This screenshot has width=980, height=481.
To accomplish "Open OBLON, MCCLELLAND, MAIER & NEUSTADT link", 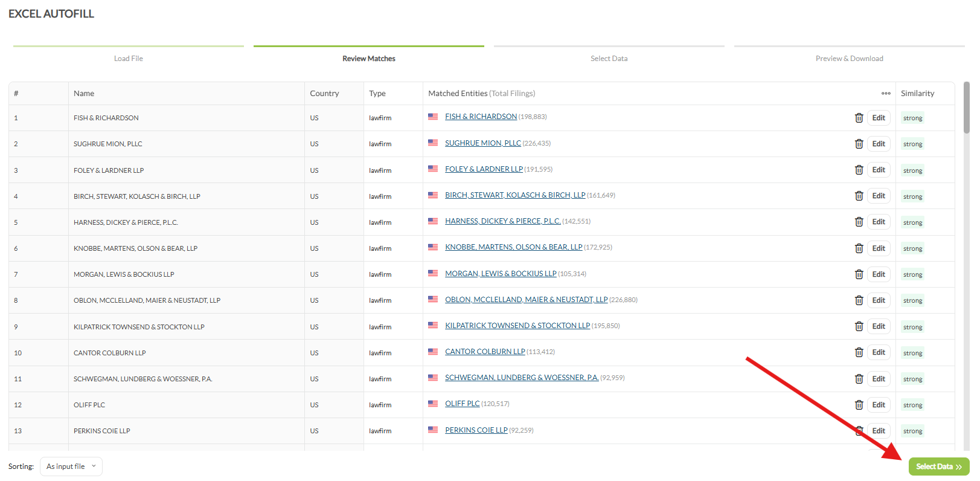I will pos(527,300).
